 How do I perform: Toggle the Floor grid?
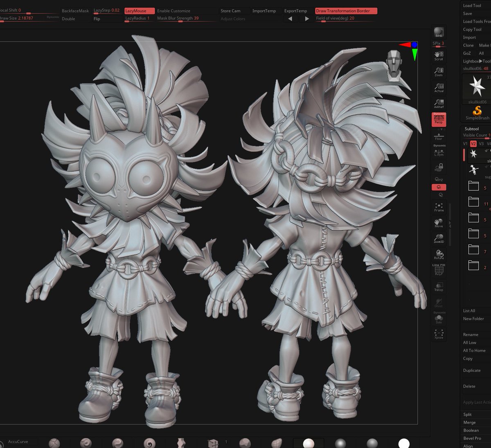(439, 136)
